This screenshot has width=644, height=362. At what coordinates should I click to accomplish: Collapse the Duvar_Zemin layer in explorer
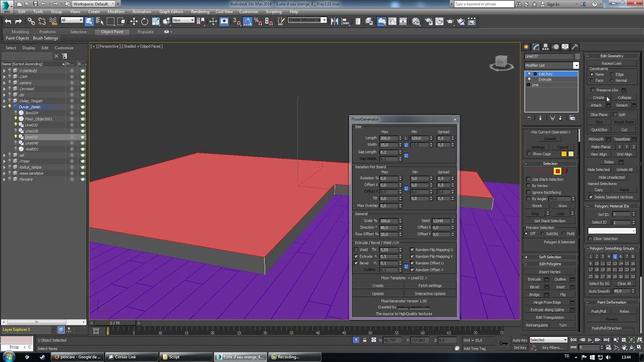[x=4, y=107]
